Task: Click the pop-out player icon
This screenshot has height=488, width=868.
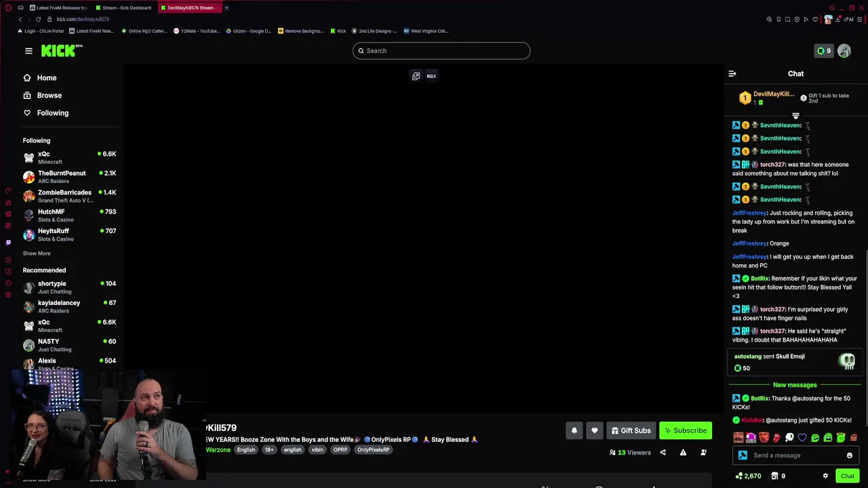Action: pyautogui.click(x=416, y=76)
